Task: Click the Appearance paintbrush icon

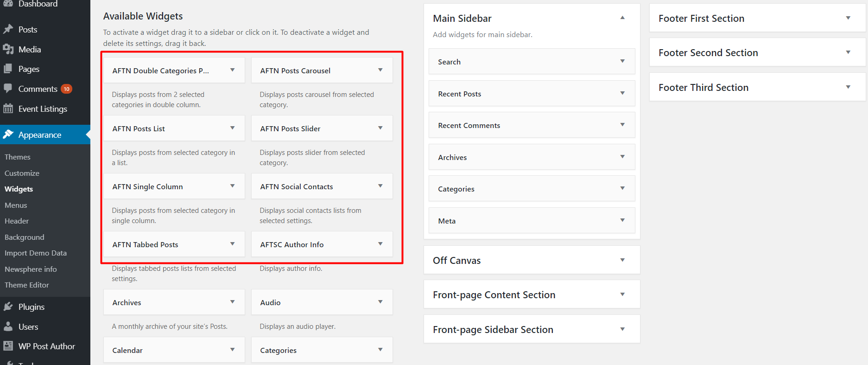Action: point(8,134)
